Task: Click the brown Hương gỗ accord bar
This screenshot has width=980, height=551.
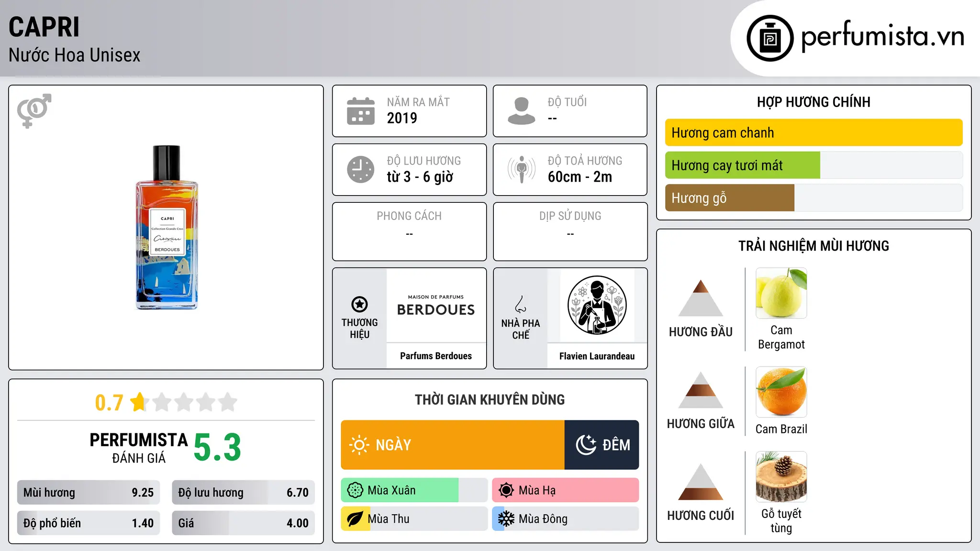Action: click(x=730, y=198)
